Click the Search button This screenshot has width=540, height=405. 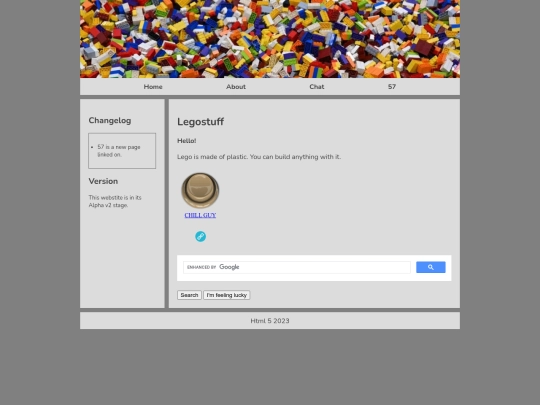pyautogui.click(x=189, y=295)
